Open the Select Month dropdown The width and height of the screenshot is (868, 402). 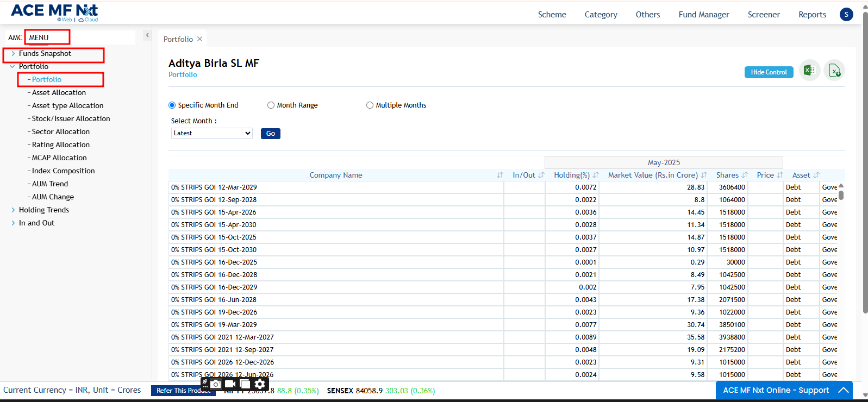[x=211, y=133]
